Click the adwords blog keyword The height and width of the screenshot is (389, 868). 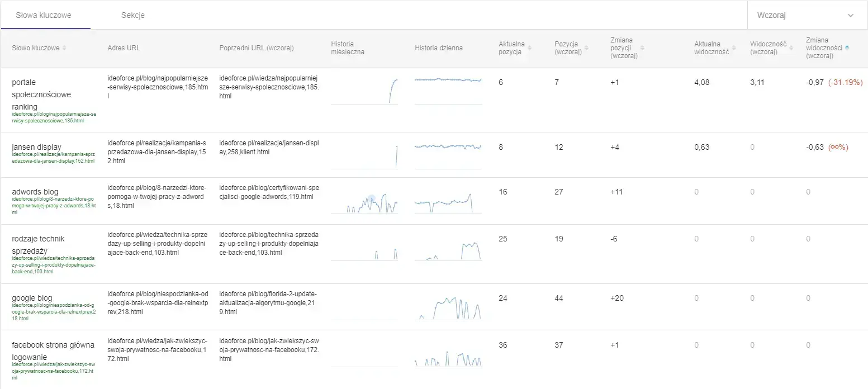tap(35, 192)
